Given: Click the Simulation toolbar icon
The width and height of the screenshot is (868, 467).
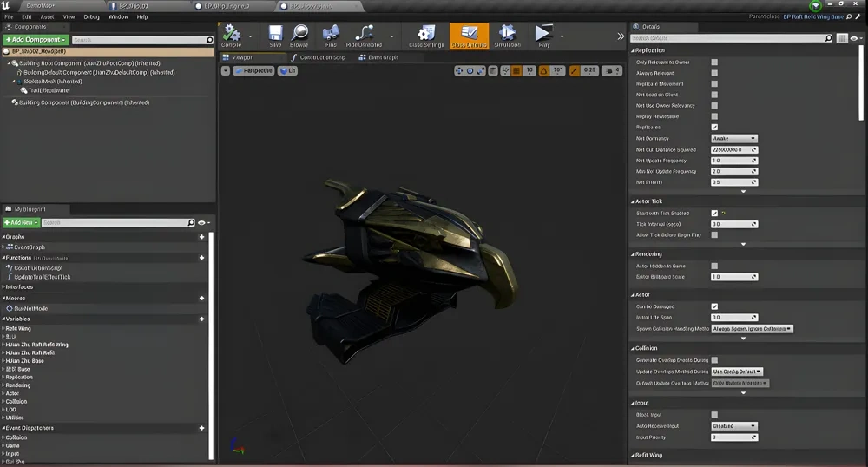Looking at the screenshot, I should 507,35.
